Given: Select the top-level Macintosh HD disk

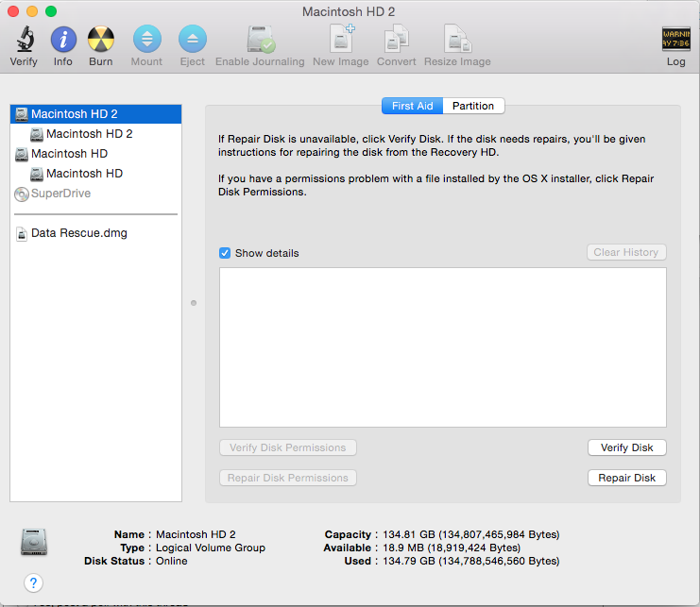Looking at the screenshot, I should tap(95, 154).
